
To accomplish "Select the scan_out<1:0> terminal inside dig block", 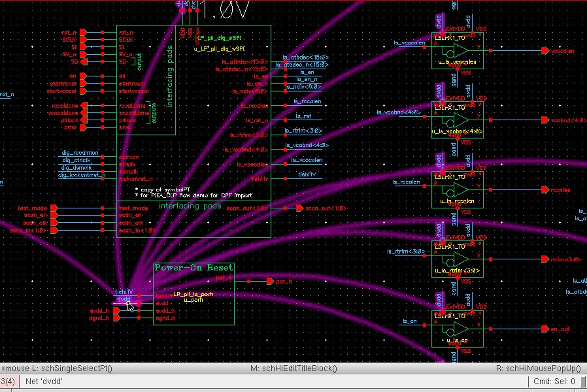I will (x=248, y=208).
